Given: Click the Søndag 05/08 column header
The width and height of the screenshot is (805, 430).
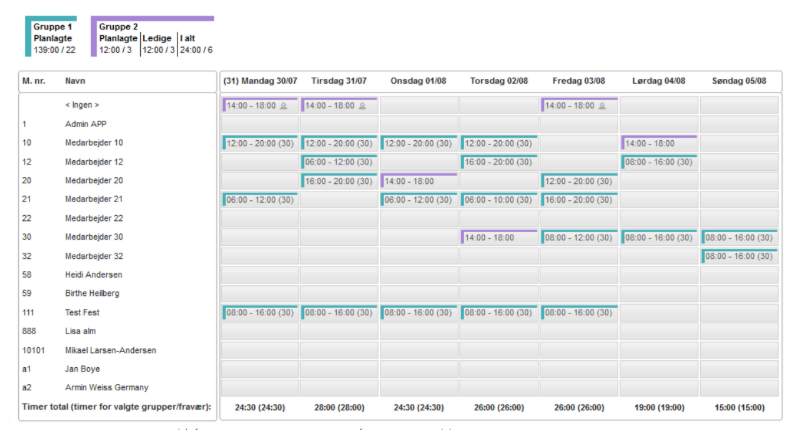Looking at the screenshot, I should coord(739,81).
